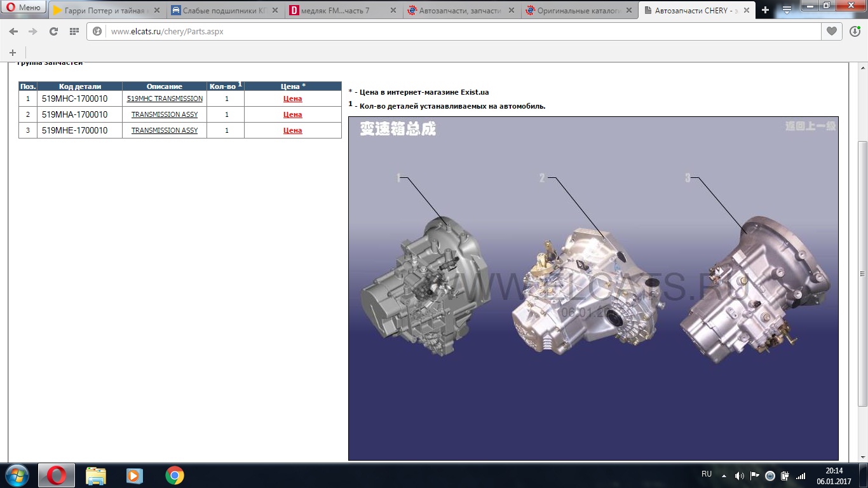Close the Слабые подшипники tab
This screenshot has width=868, height=488.
click(x=276, y=11)
